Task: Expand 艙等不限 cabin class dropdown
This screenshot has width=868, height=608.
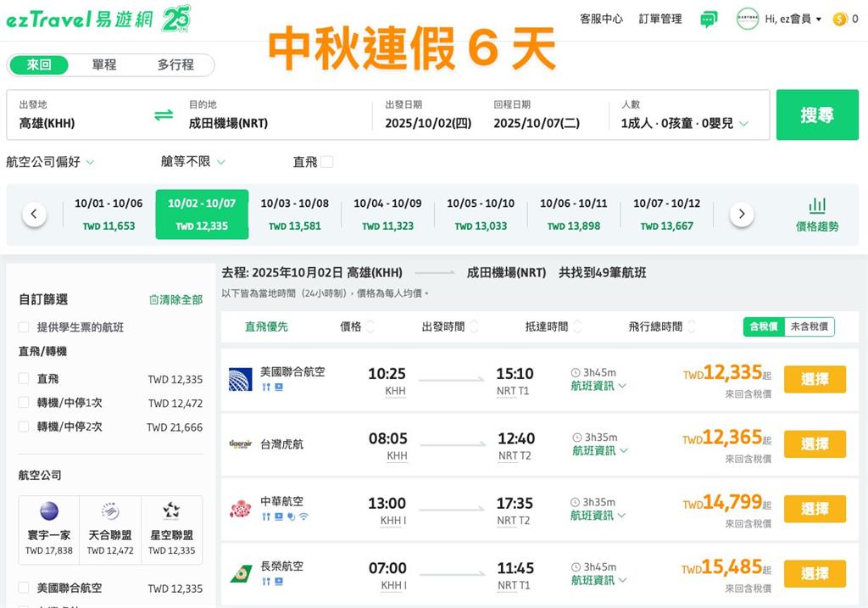Action: [193, 162]
